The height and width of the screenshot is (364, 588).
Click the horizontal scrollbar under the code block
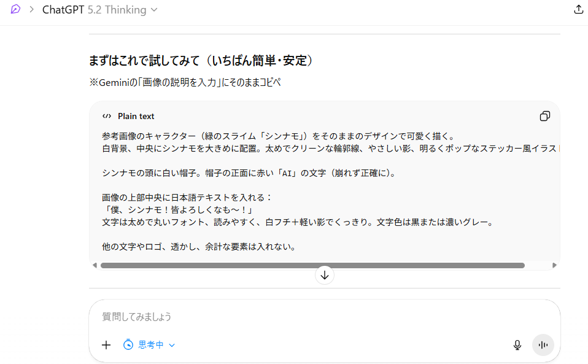(x=307, y=266)
